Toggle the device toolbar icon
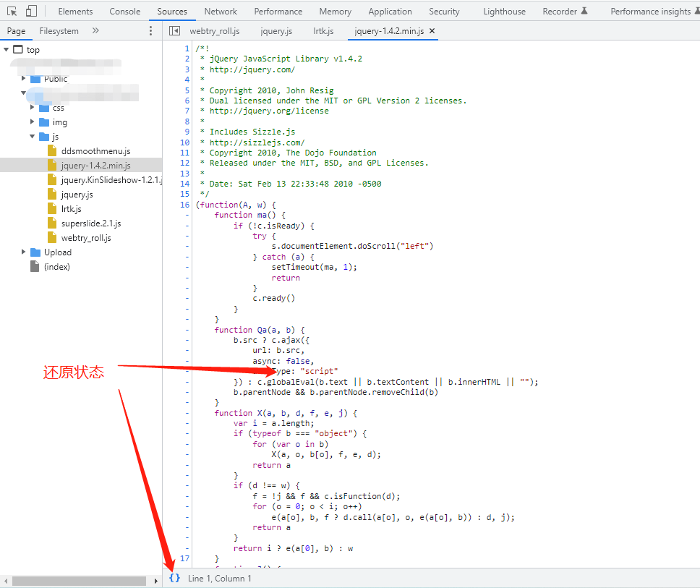Screen dimensions: 700x588 (31, 12)
